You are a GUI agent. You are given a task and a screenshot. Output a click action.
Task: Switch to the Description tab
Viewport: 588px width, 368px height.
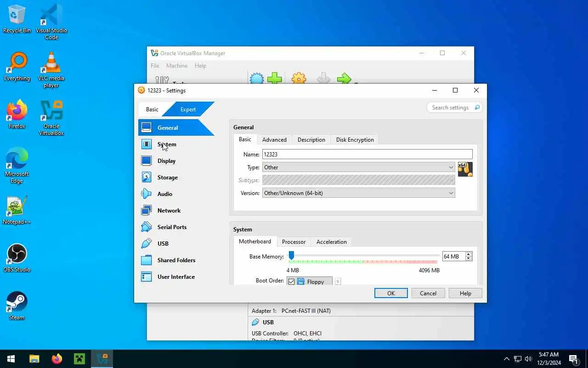pos(311,140)
